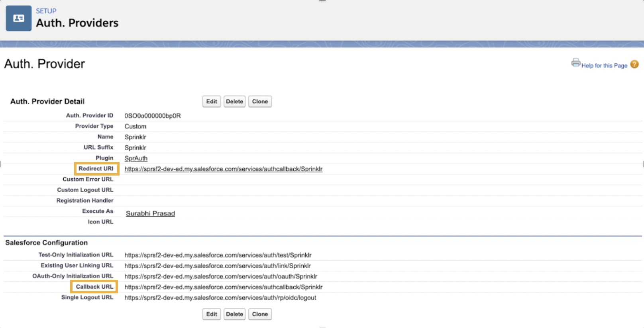The image size is (644, 328).
Task: Click the Callback URL value text
Action: [223, 287]
